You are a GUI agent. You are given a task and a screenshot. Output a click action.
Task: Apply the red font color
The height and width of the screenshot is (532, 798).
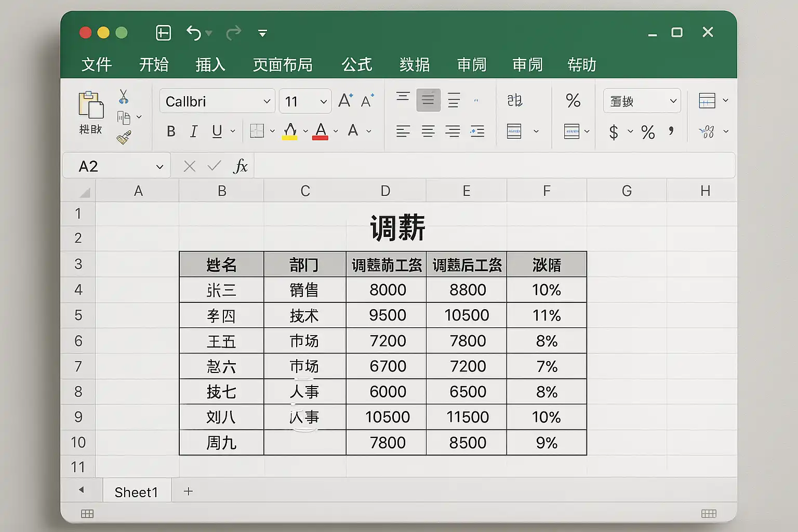(x=321, y=131)
